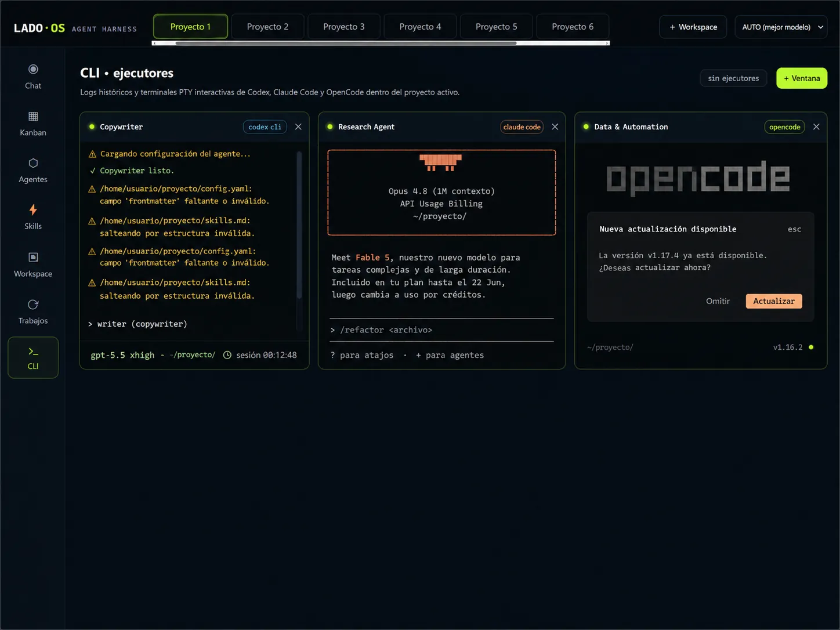Viewport: 840px width, 630px height.
Task: Click the green dot next to v1.16.2
Action: pyautogui.click(x=811, y=347)
